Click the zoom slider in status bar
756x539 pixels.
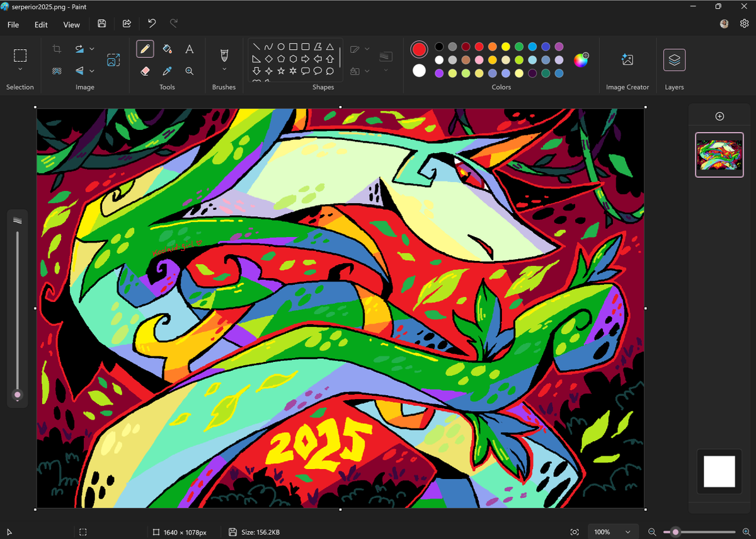(698, 532)
